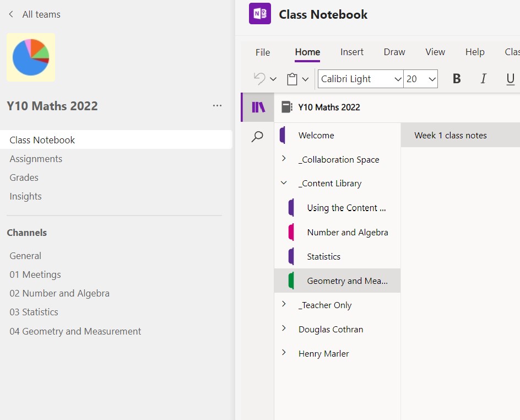520x420 pixels.
Task: Switch to the Insert tab
Action: click(352, 52)
